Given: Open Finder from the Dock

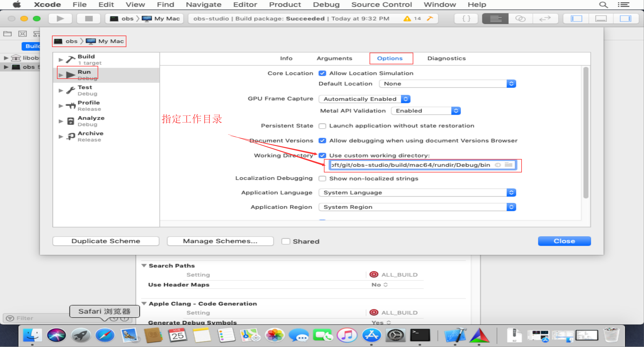Looking at the screenshot, I should click(32, 335).
